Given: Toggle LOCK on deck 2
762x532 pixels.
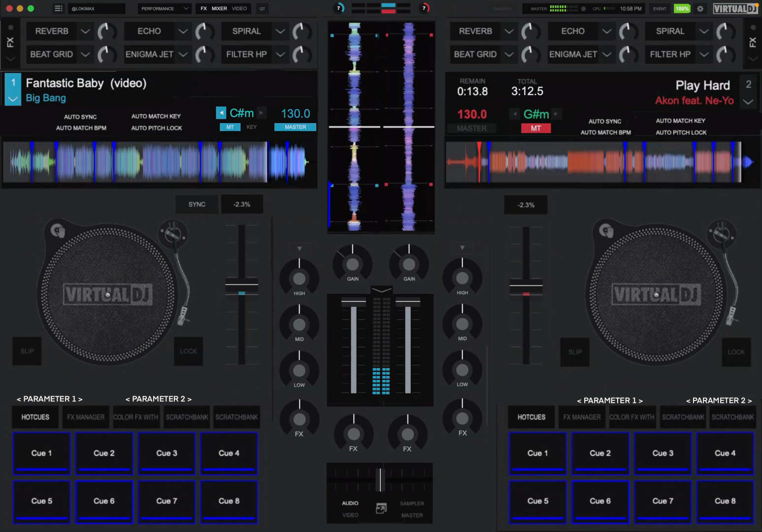Looking at the screenshot, I should coord(736,352).
